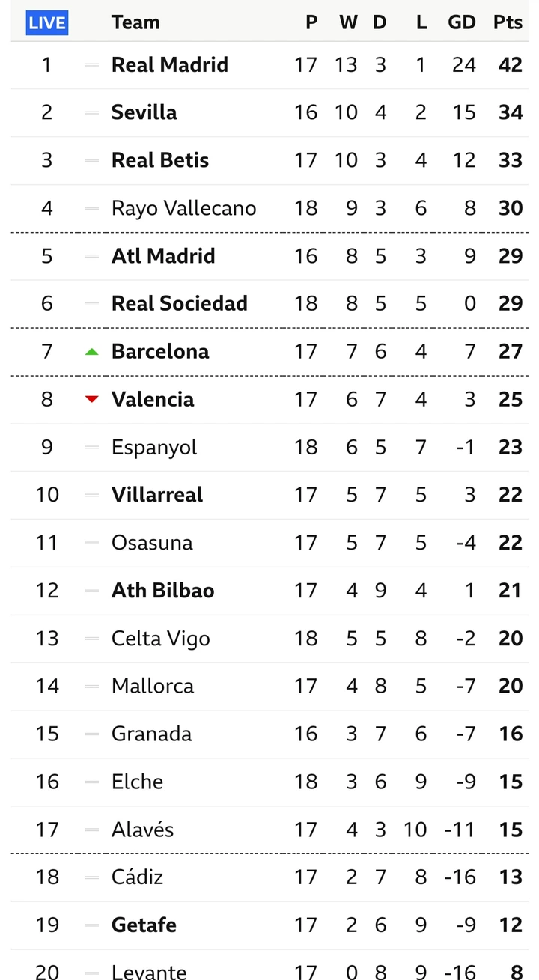Click the Villarreal team name
The width and height of the screenshot is (539, 980).
point(156,495)
